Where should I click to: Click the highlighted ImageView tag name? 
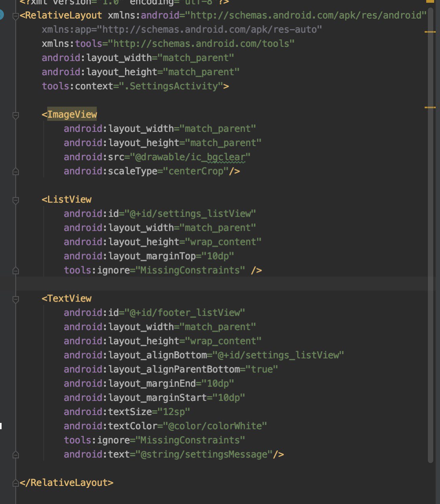pos(72,115)
